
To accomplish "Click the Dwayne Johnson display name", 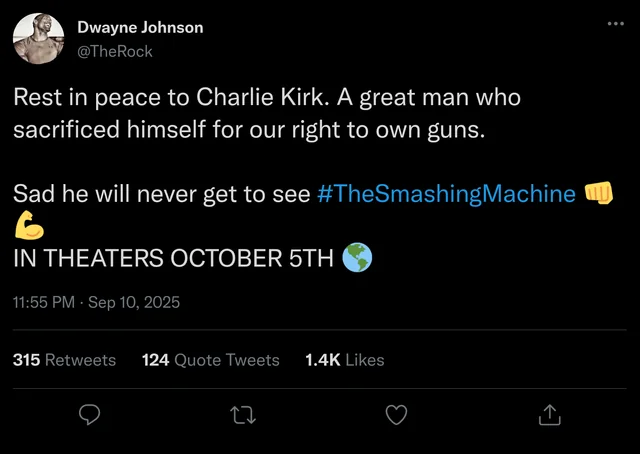I will coord(140,28).
